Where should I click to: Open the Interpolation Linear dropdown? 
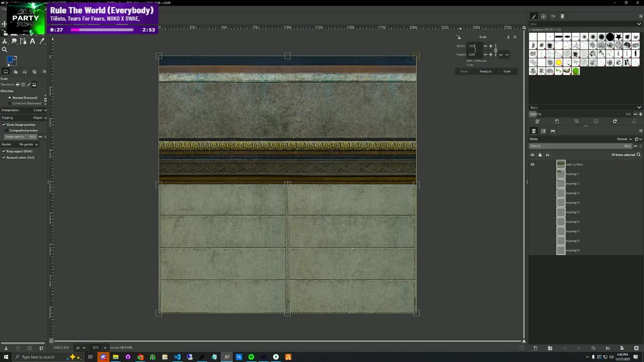[24, 110]
